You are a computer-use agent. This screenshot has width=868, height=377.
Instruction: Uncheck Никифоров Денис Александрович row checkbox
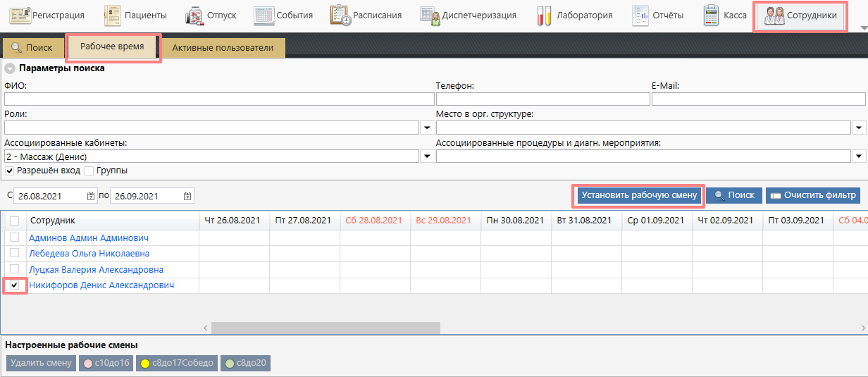[x=15, y=285]
